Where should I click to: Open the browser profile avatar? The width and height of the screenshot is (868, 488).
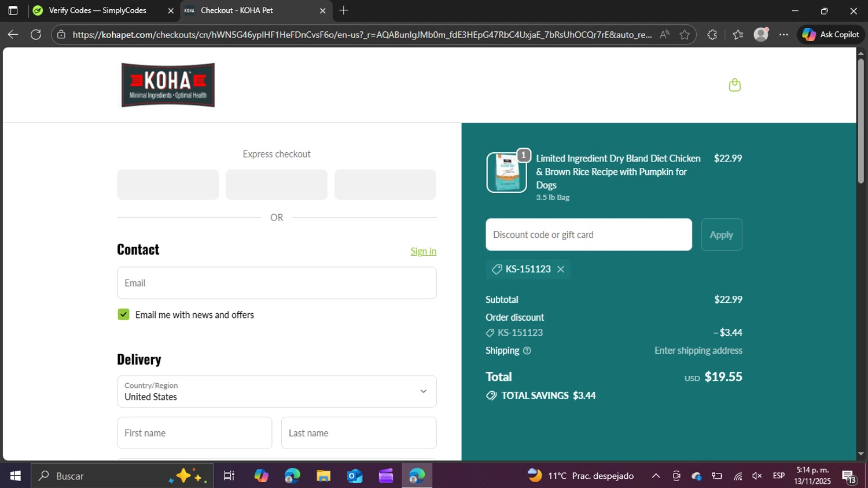pyautogui.click(x=761, y=35)
